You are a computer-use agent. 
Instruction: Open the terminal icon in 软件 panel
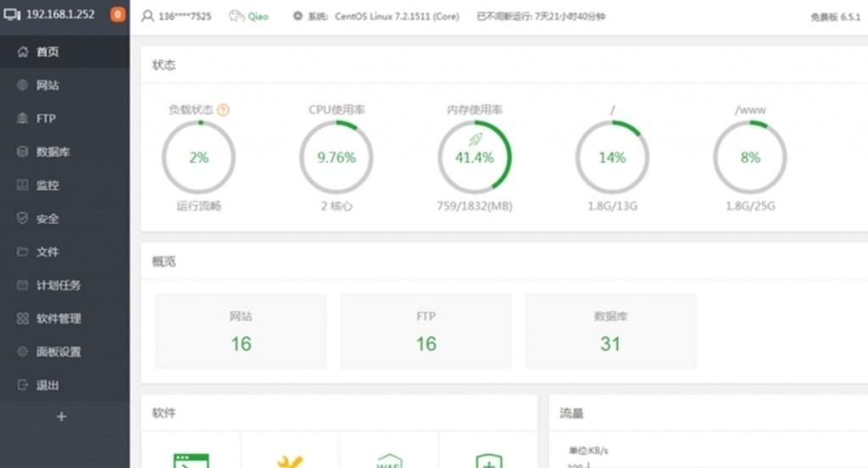190,460
